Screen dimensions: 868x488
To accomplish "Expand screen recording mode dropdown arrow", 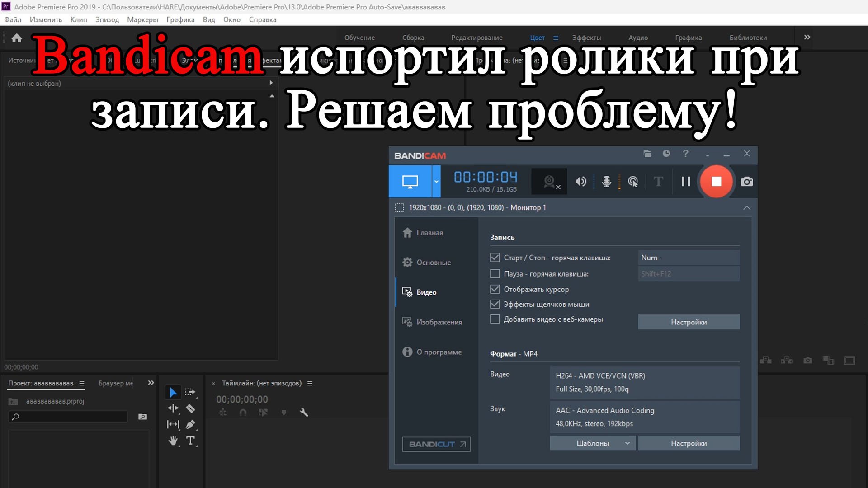I will point(436,182).
